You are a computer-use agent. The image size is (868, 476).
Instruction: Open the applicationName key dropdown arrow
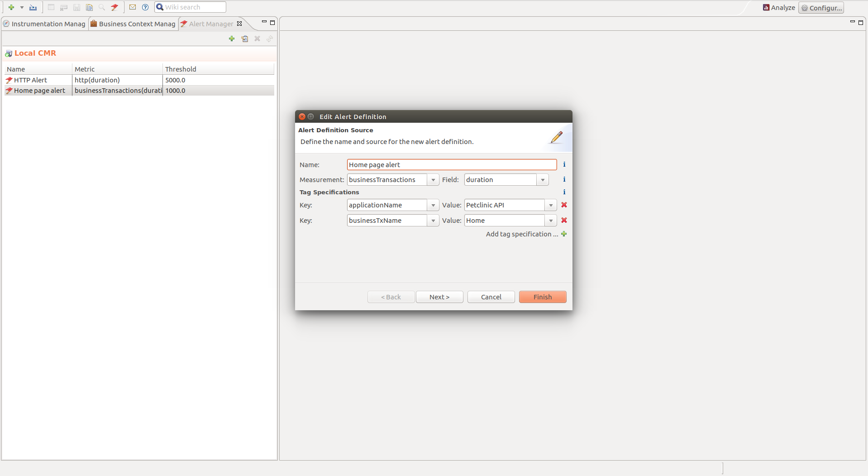433,205
